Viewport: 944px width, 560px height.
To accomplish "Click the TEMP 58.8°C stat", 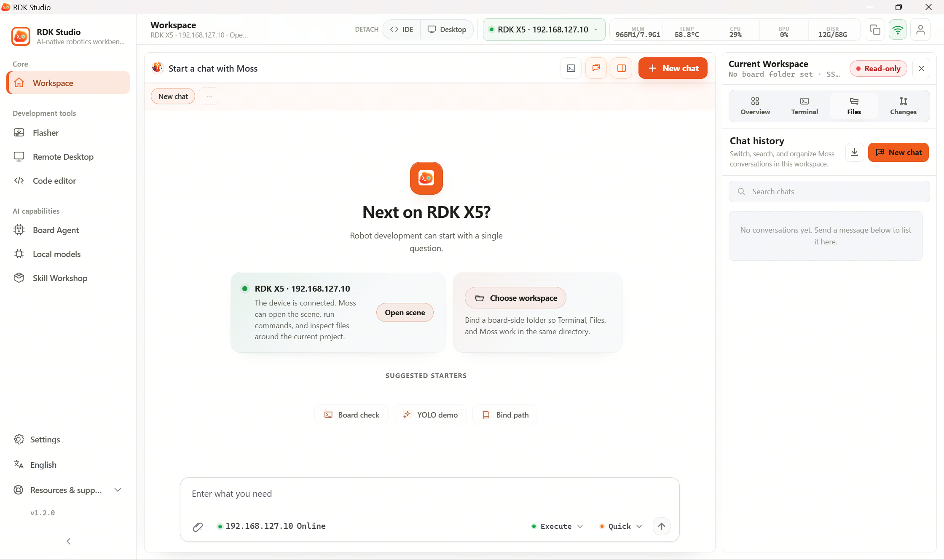I will [x=687, y=32].
